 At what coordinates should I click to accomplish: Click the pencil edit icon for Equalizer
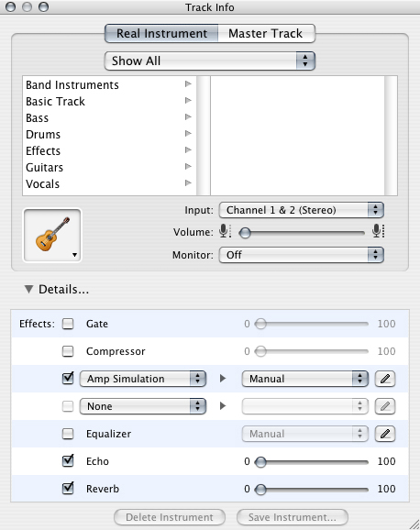pos(385,434)
